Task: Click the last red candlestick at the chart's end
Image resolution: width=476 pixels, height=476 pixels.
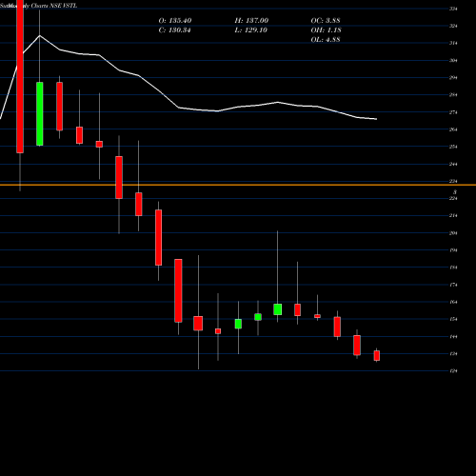Action: [x=377, y=355]
